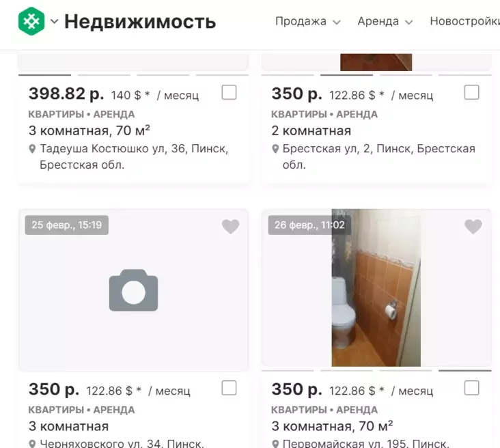This screenshot has width=500, height=448.
Task: Check the Брестская ул listing compare box
Action: point(471,92)
